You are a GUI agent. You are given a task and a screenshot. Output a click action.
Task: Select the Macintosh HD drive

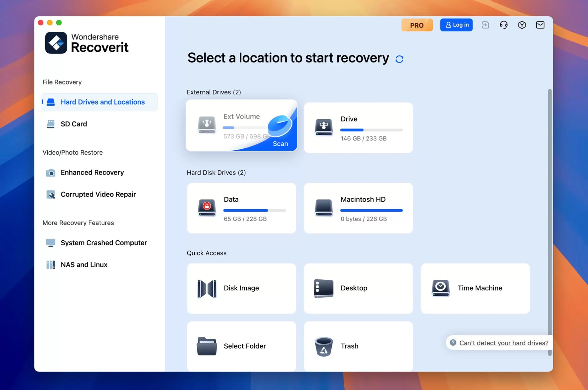358,208
